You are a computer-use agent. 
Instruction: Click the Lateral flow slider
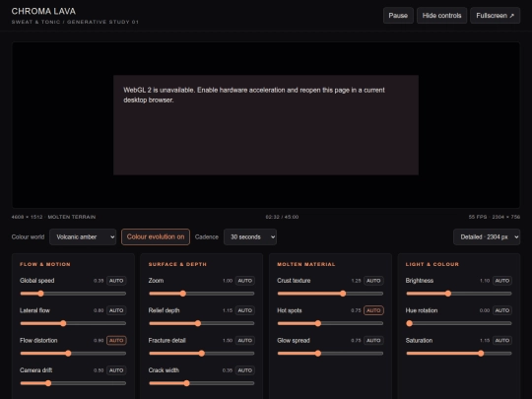73,323
